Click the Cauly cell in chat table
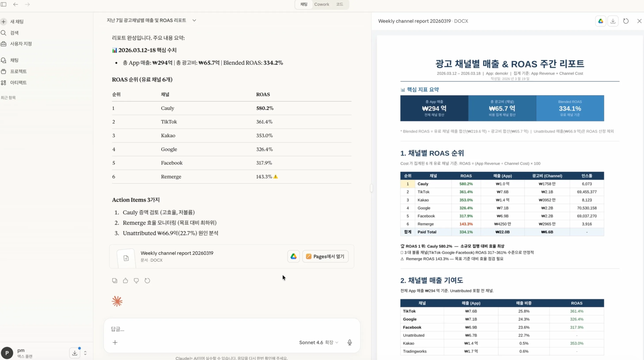This screenshot has height=360, width=644. tap(167, 108)
